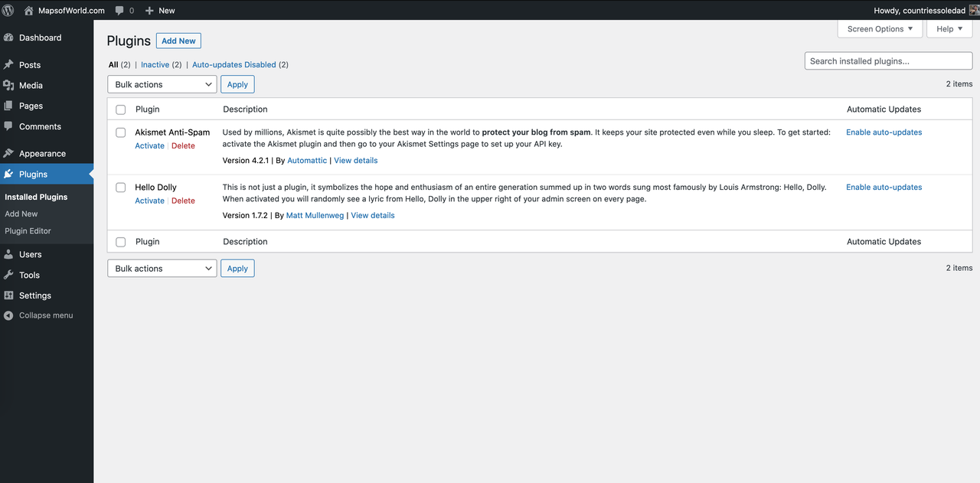Viewport: 980px width, 483px height.
Task: Click Version 1.7.2 text
Action: [x=245, y=215]
